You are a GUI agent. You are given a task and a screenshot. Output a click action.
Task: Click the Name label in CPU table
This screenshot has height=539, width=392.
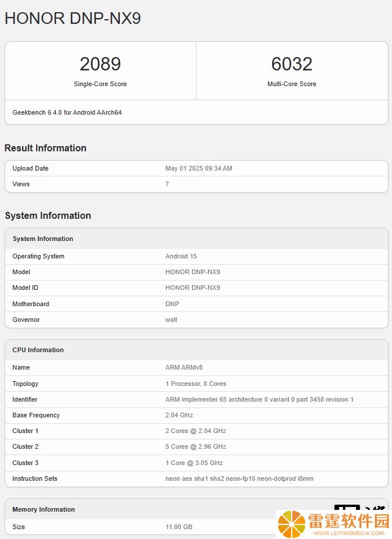coord(21,367)
